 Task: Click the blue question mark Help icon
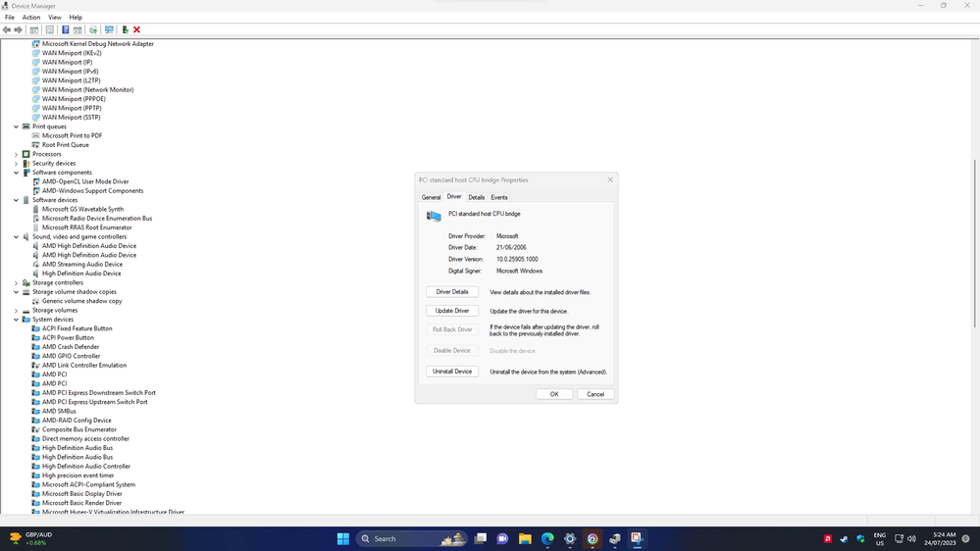(65, 30)
